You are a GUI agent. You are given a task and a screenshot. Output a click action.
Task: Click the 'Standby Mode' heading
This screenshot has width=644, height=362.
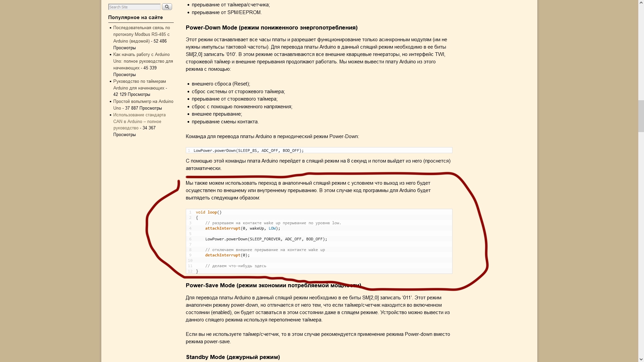pos(233,357)
